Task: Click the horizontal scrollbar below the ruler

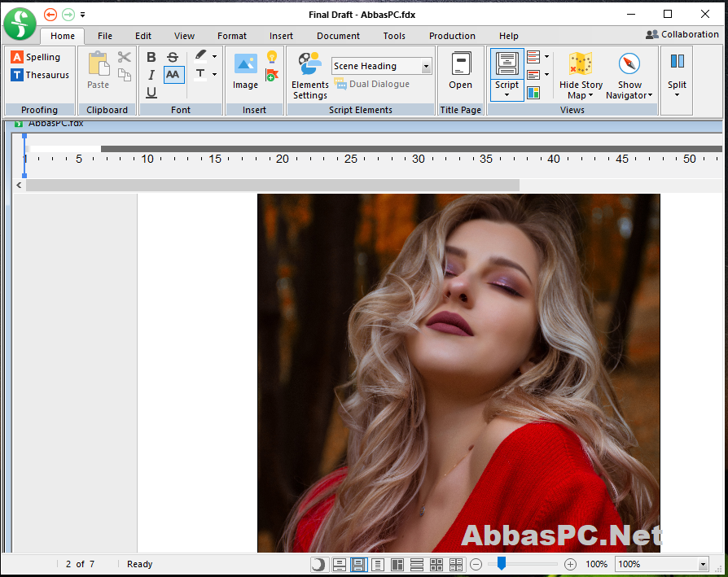Action: coord(273,185)
